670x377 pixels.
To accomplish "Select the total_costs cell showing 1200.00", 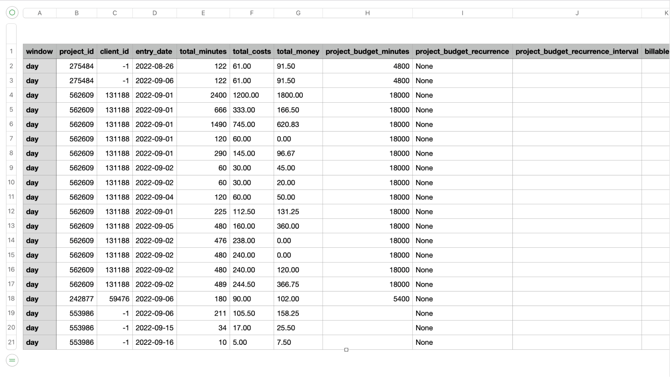I will point(252,95).
